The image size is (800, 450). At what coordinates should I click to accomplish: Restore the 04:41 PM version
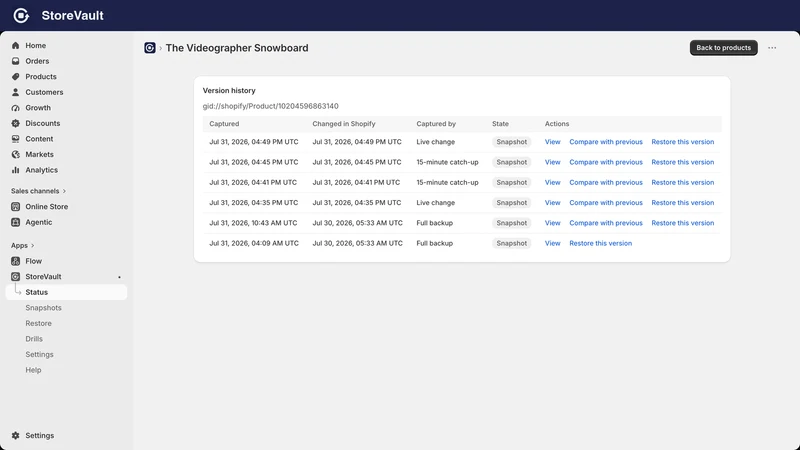tap(683, 182)
